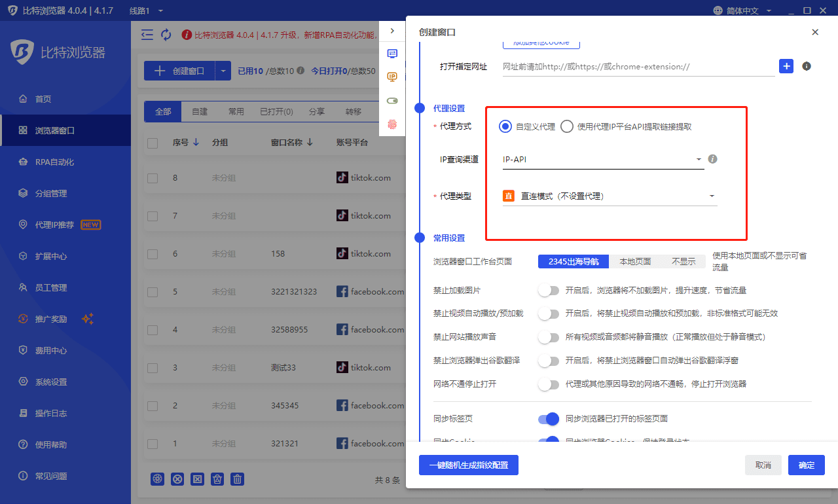The height and width of the screenshot is (504, 838).
Task: Confirm the dialog with the 确定 button
Action: pos(806,465)
